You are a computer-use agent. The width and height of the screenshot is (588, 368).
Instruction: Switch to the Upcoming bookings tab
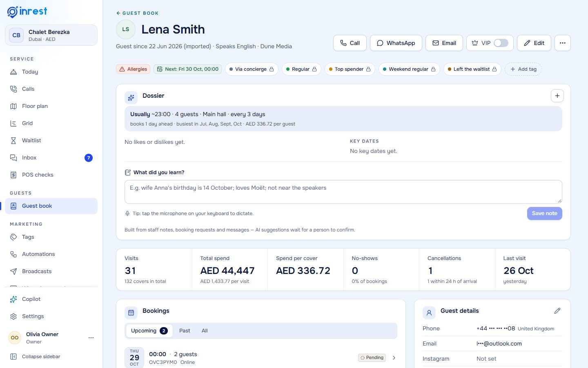(149, 331)
